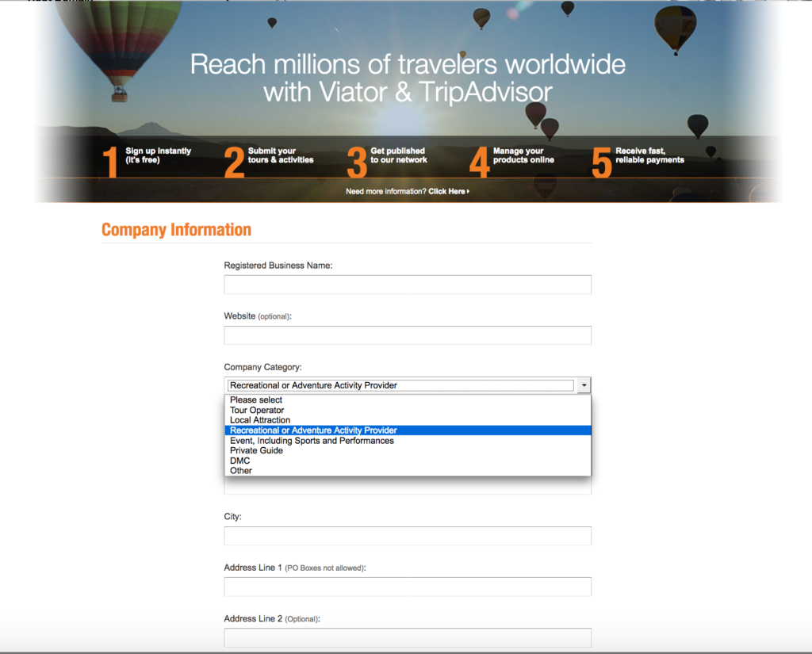812x654 pixels.
Task: Choose 'Event, Including Sports and Performances'
Action: (312, 441)
